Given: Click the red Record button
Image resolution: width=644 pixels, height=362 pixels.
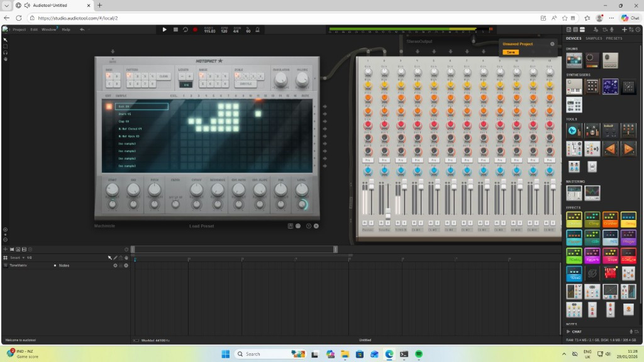Looking at the screenshot, I should 195,30.
